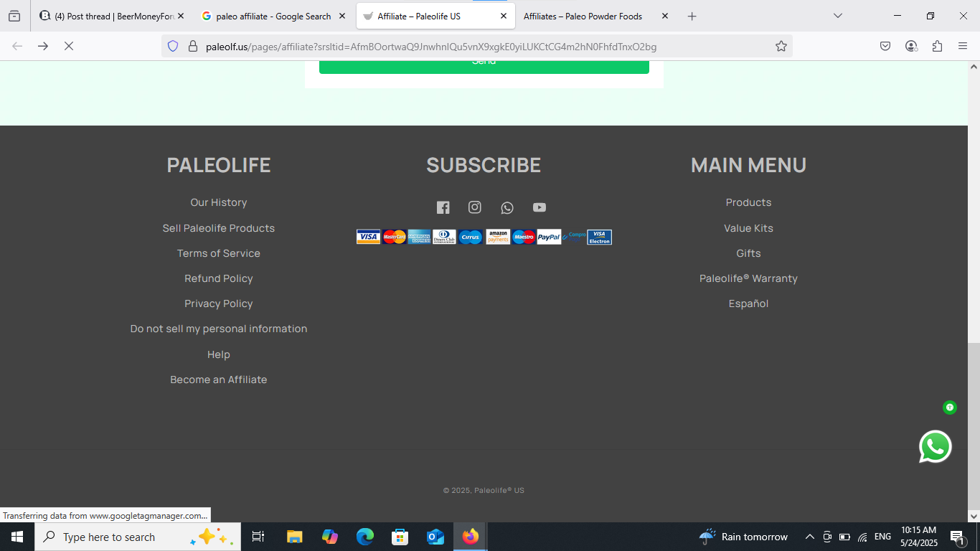
Task: Switch to paleo affiliate Google Search tab
Action: [x=274, y=16]
